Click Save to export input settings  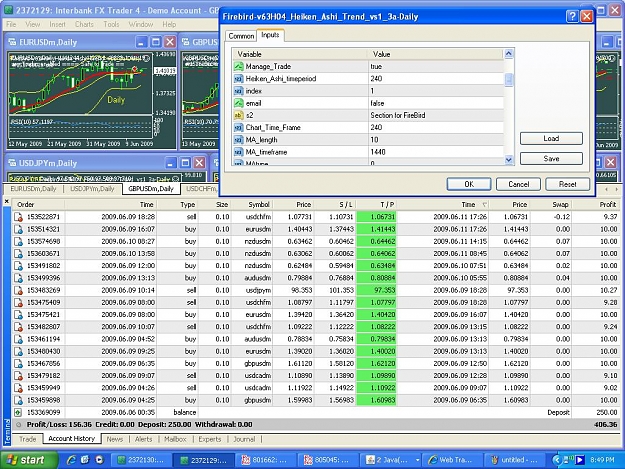point(551,159)
